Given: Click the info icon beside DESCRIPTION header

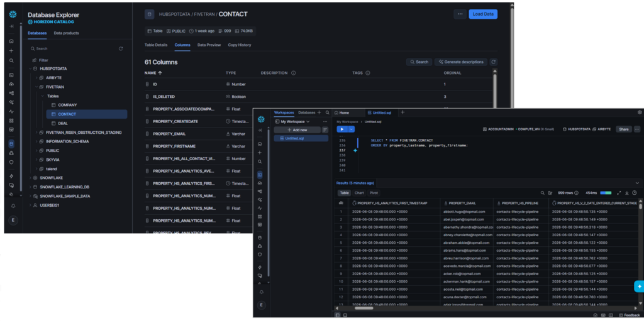Looking at the screenshot, I should coord(293,73).
